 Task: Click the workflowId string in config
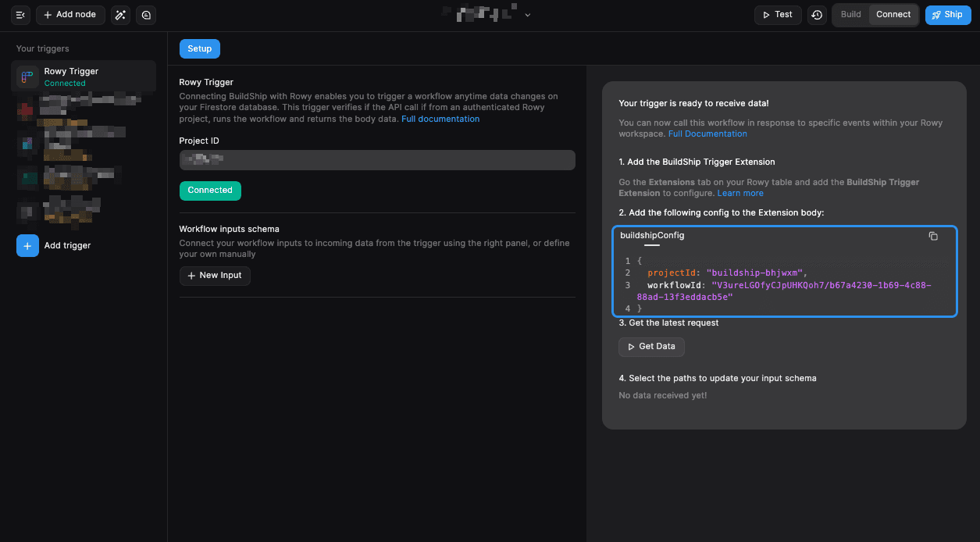(784, 291)
